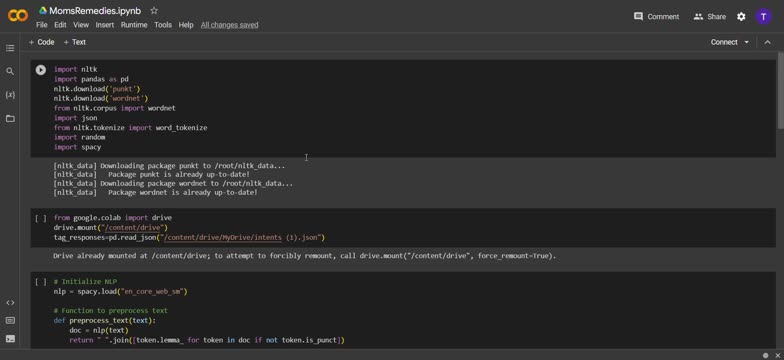Click the All changes saved link
Image resolution: width=784 pixels, height=360 pixels.
click(x=230, y=25)
